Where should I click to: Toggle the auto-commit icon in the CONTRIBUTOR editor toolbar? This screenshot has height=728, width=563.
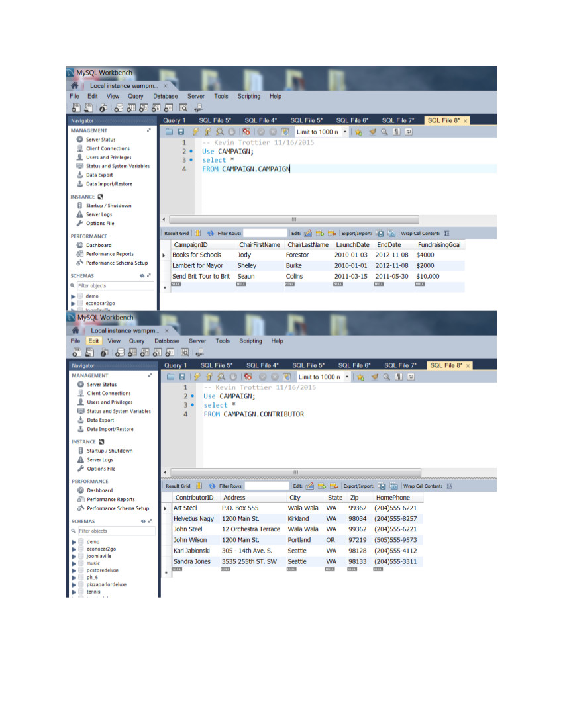(x=285, y=377)
